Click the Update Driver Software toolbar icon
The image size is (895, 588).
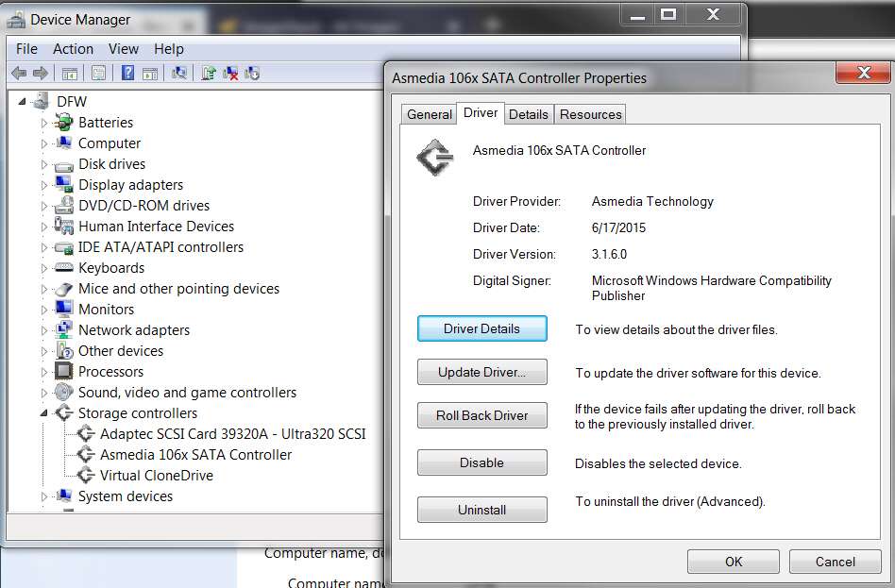pyautogui.click(x=209, y=73)
